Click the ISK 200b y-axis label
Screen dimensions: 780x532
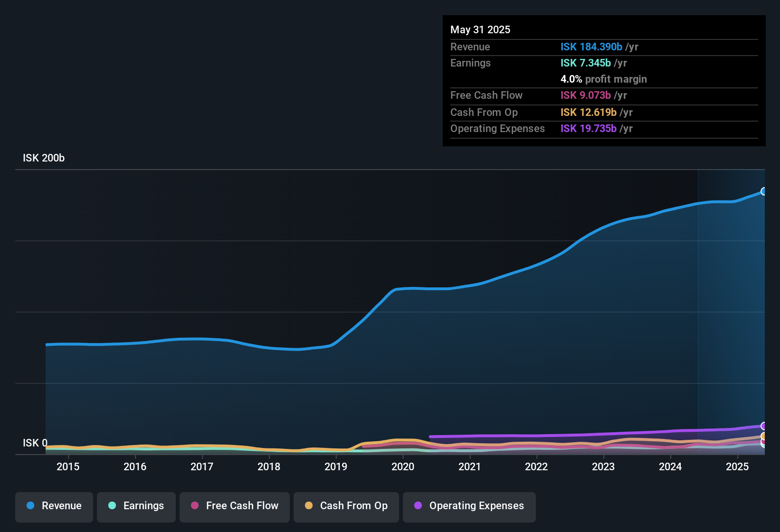pos(44,158)
